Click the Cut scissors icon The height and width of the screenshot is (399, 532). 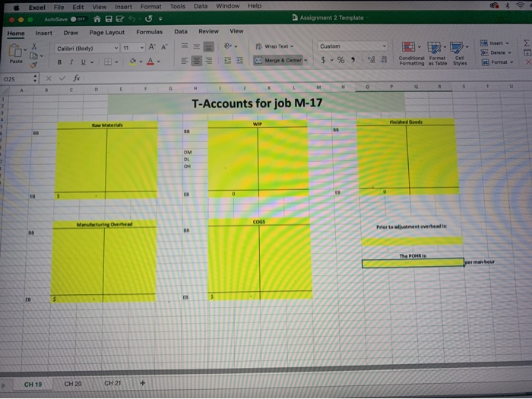[x=34, y=46]
